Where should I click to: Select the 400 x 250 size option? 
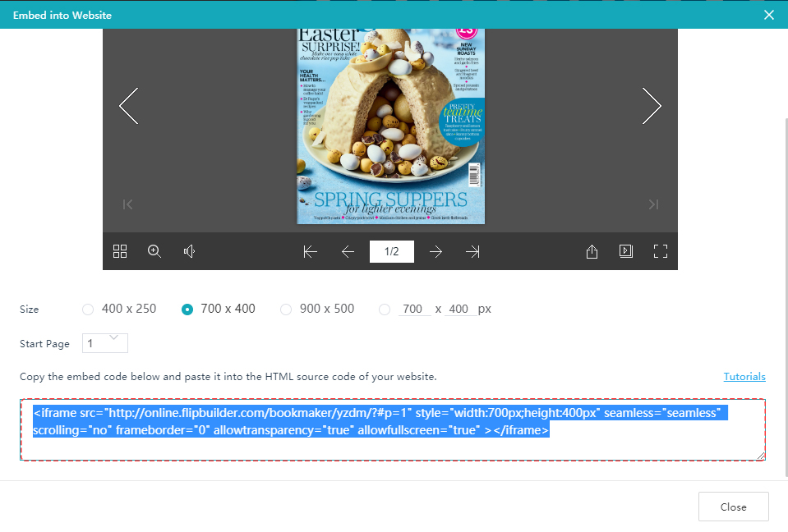88,310
